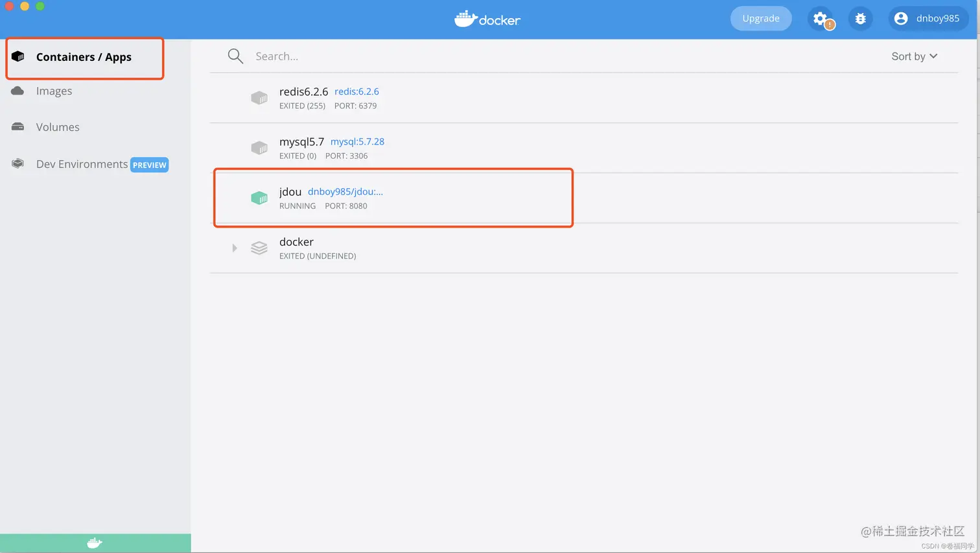Click the mysql5.7 container icon
Screen dimensions: 980x553
pos(259,148)
